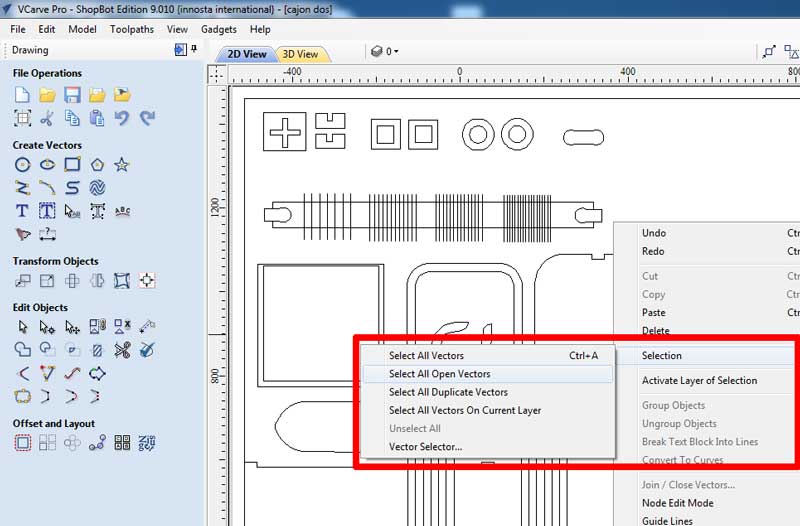Open Set Job Dimensions icon
This screenshot has width=800, height=526.
[22, 118]
